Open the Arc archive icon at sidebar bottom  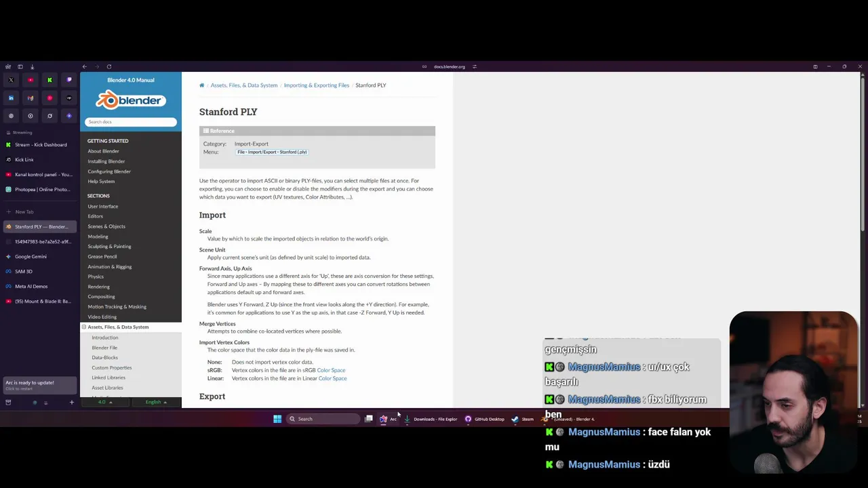pos(8,403)
